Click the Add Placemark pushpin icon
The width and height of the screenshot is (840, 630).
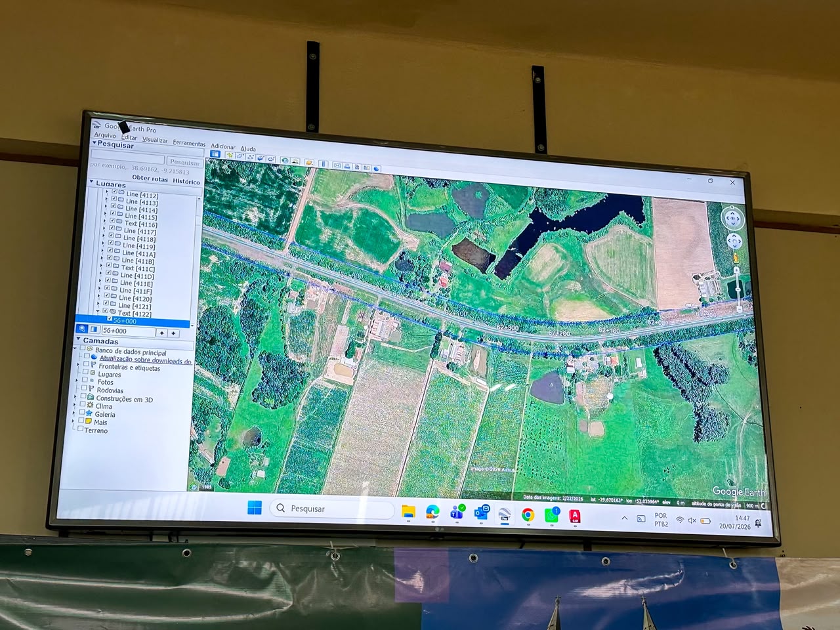coord(230,155)
